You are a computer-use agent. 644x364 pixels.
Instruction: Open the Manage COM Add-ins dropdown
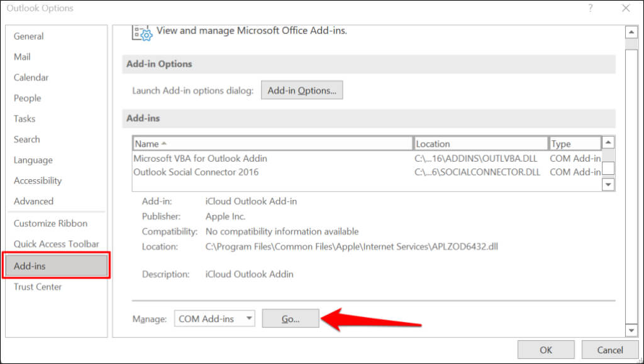click(214, 319)
